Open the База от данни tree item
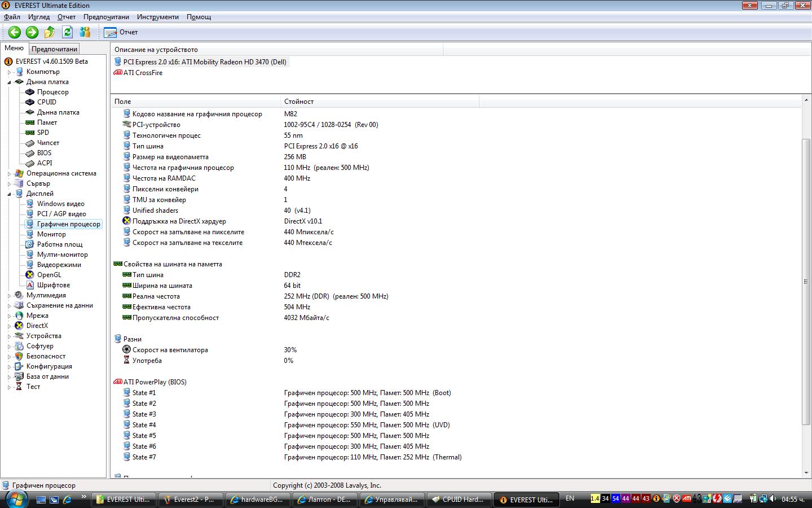This screenshot has height=508, width=812. point(47,376)
